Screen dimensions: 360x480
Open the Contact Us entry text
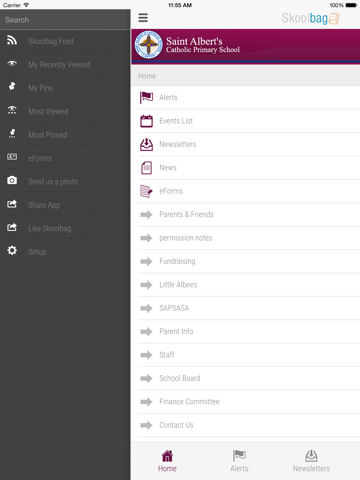coord(176,425)
